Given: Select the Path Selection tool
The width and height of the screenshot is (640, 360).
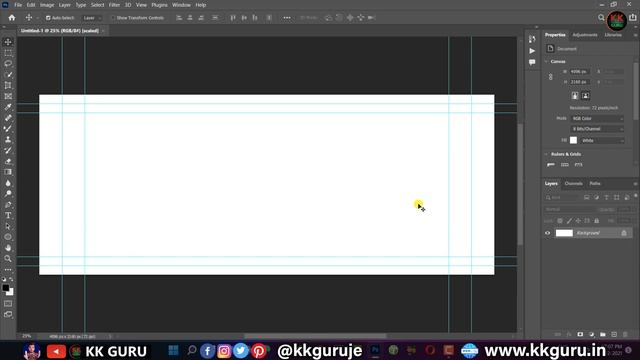Looking at the screenshot, I should pyautogui.click(x=8, y=226).
